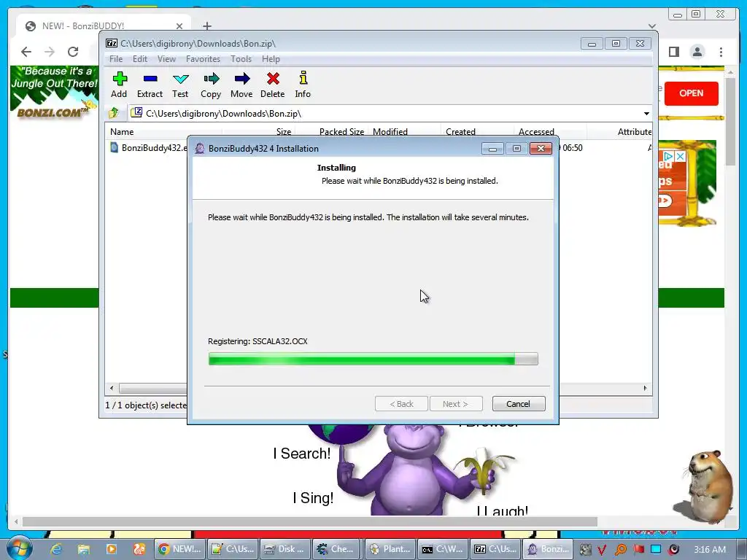Open the orange UC Browser taskbar icon

(139, 549)
